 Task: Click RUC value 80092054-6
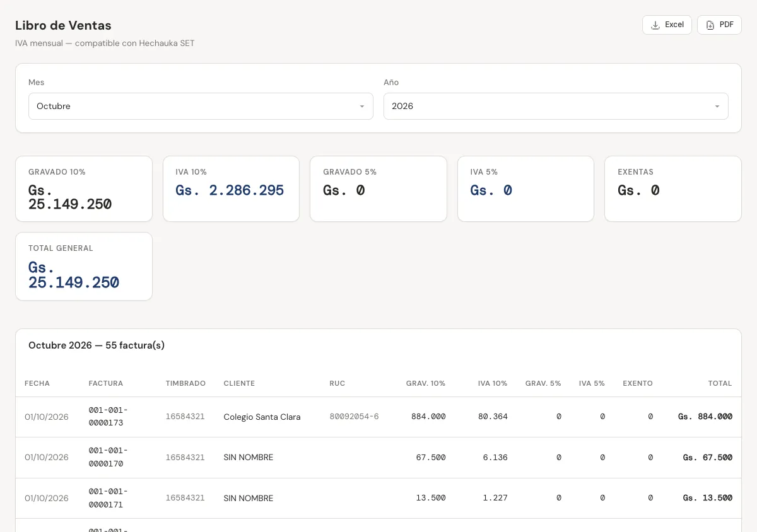point(355,417)
